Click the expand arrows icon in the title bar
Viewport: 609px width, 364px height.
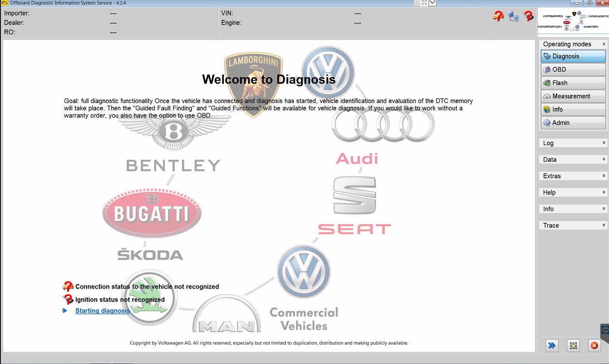424,3
